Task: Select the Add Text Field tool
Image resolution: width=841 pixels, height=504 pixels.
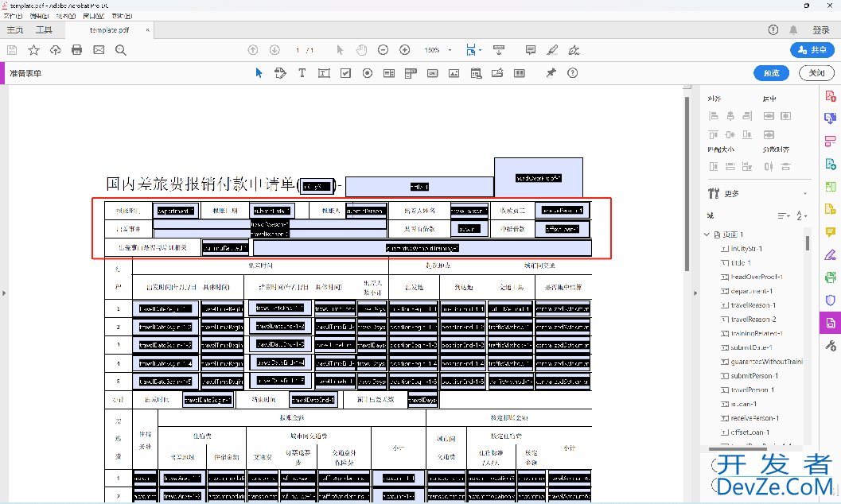Action: [324, 73]
